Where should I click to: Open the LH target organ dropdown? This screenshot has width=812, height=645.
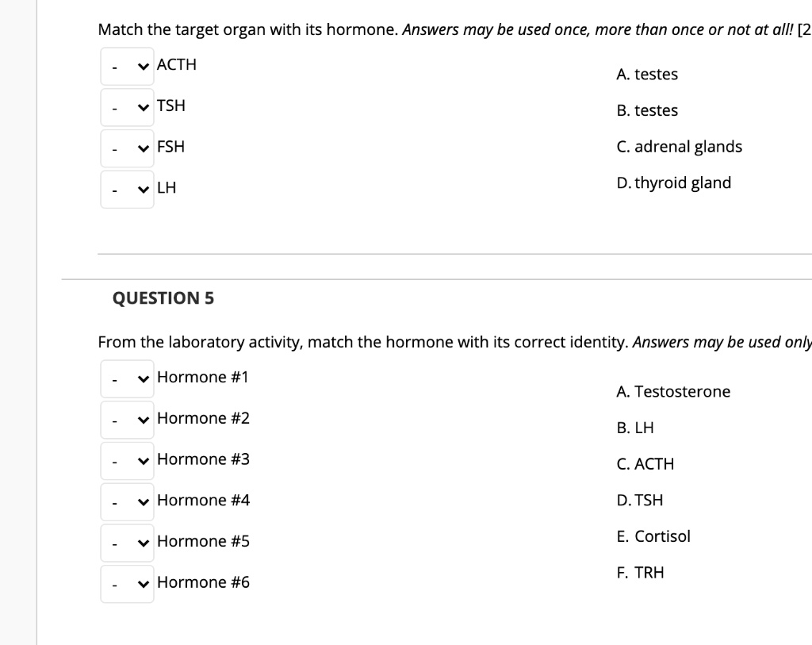pyautogui.click(x=127, y=189)
